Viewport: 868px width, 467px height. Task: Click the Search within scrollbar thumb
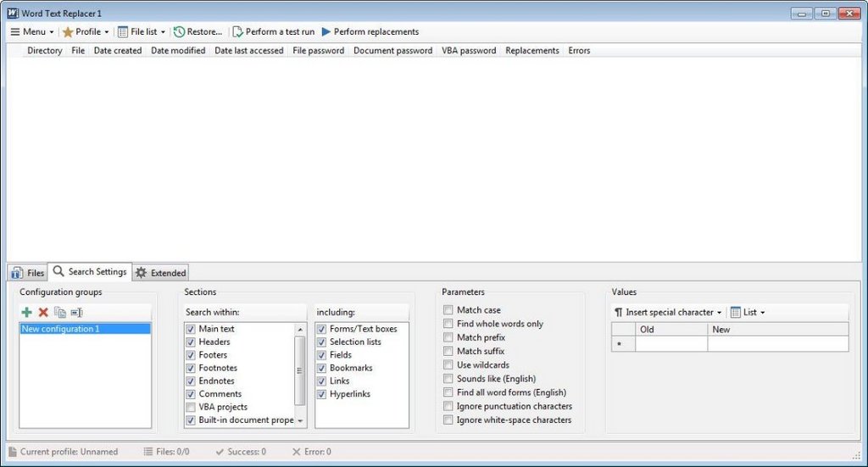[x=300, y=370]
